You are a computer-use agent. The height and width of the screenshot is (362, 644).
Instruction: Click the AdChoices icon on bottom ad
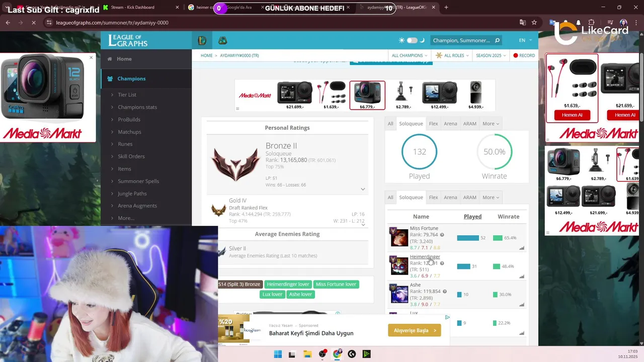click(447, 317)
